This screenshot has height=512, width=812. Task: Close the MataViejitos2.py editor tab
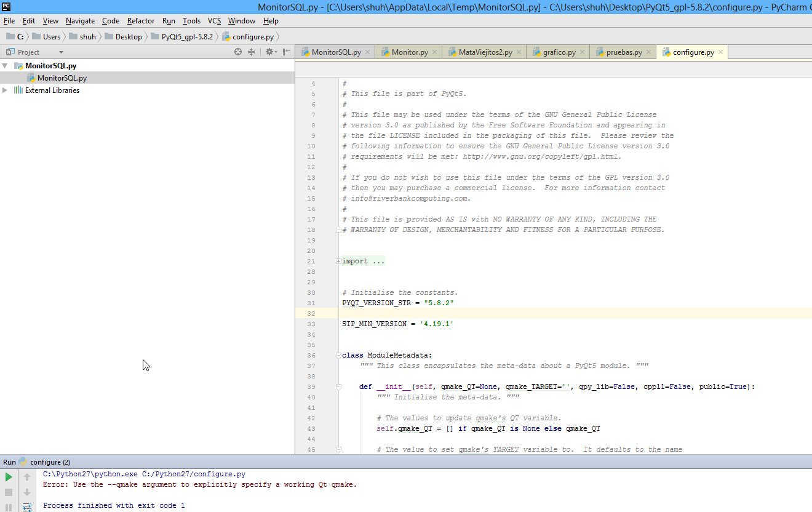[519, 52]
